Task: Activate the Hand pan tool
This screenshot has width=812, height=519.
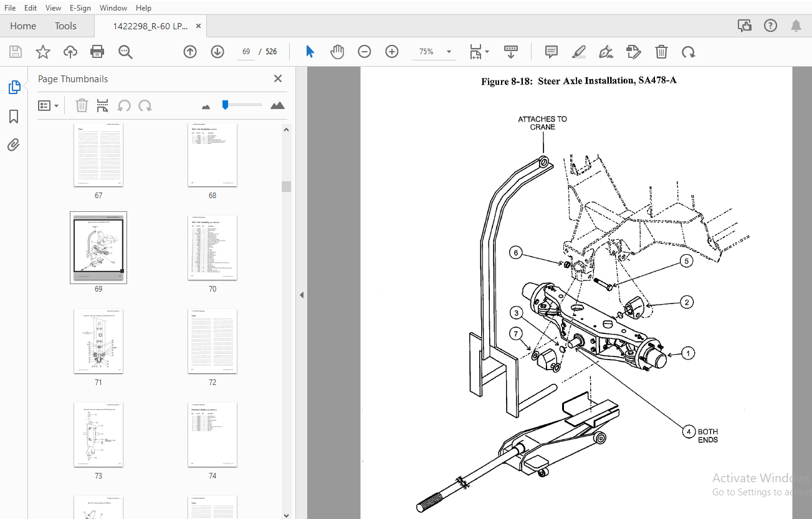Action: [x=337, y=52]
